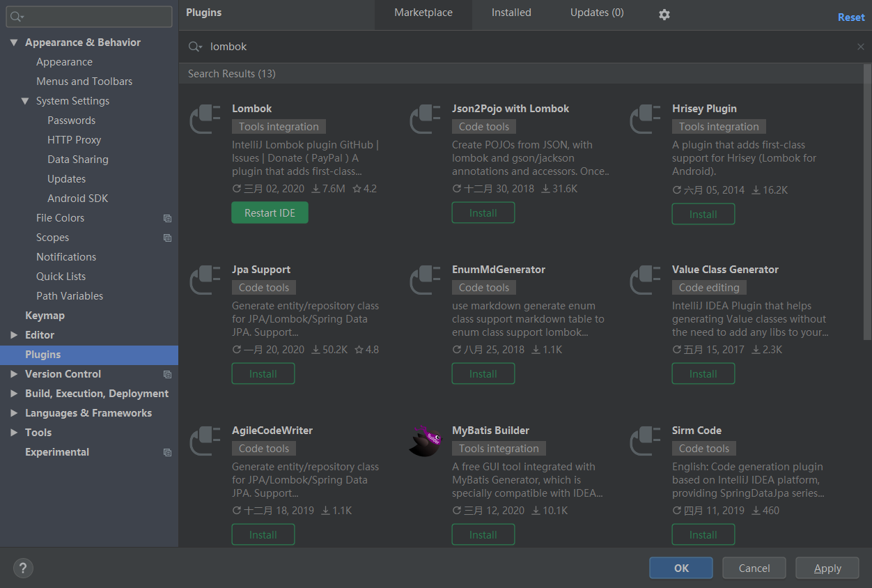Click the settings search input field

(89, 16)
